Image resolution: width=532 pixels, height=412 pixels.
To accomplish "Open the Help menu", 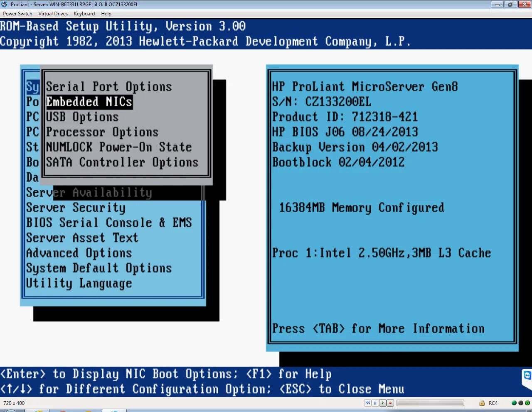I will 106,14.
